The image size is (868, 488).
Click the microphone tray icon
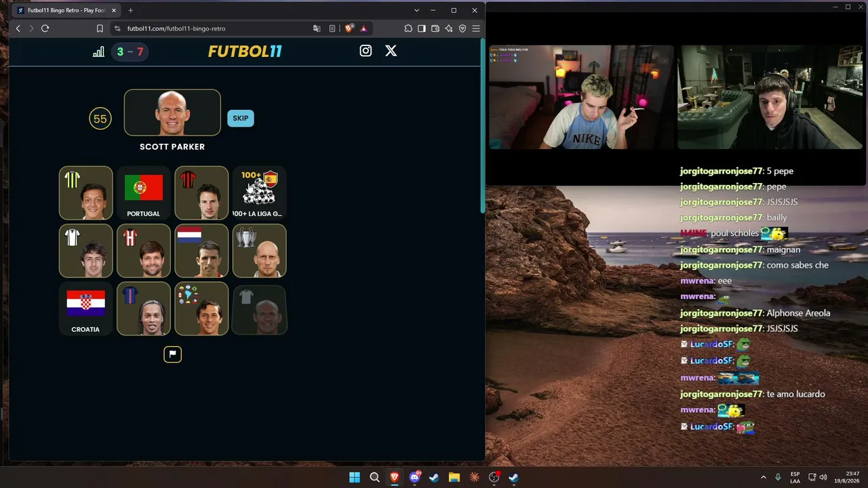tap(778, 477)
